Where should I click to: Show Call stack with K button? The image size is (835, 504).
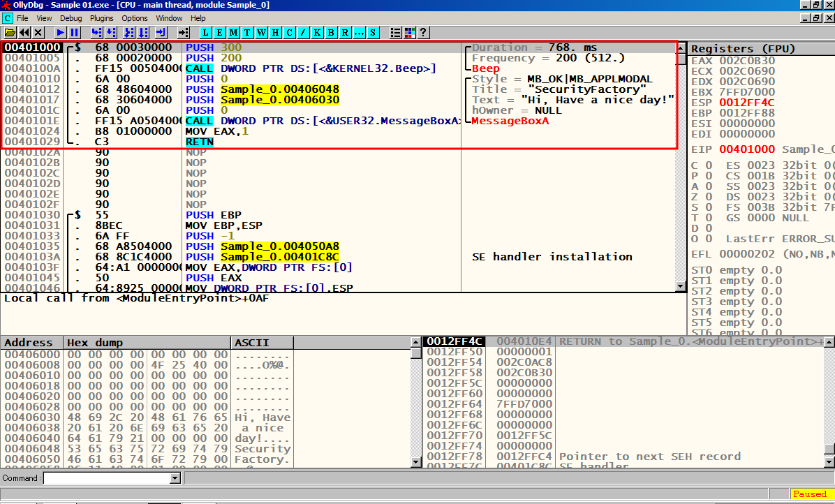click(318, 33)
